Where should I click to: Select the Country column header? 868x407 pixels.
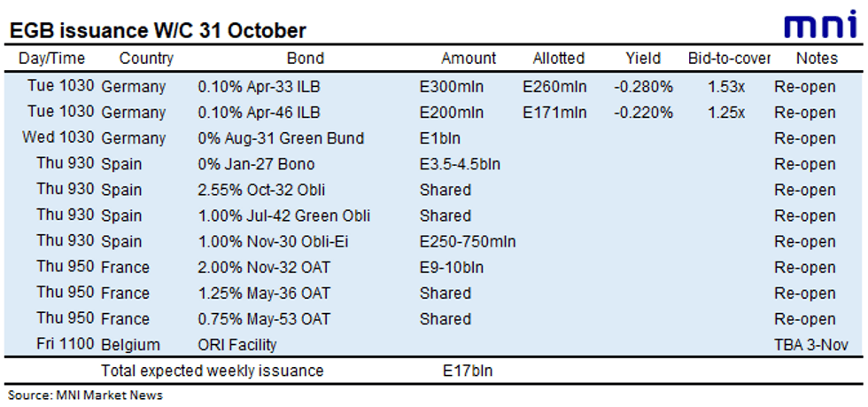click(x=146, y=59)
